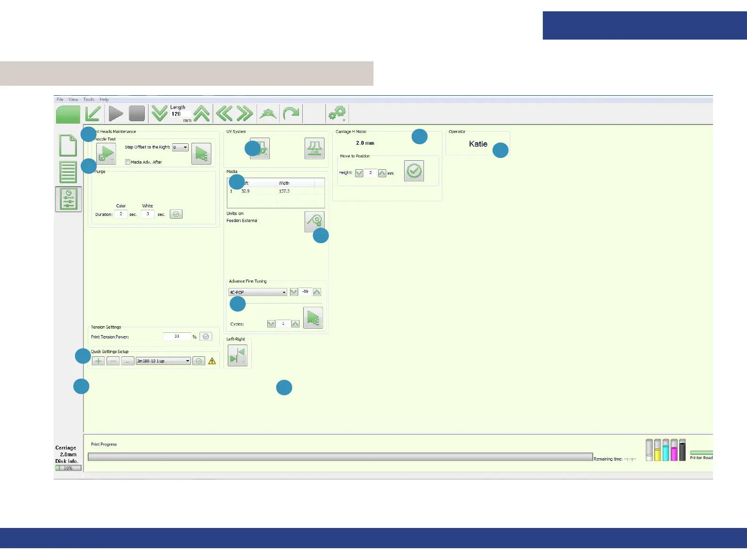Click the Length 120 mm input field

coord(181,114)
